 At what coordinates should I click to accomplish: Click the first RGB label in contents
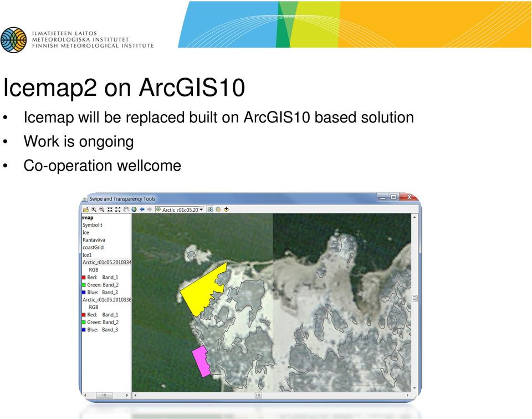click(93, 270)
